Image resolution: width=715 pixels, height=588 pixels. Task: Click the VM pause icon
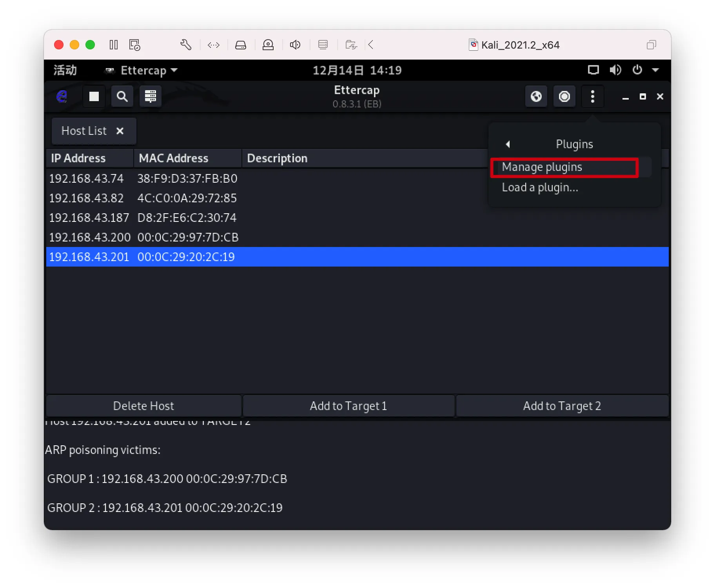tap(114, 45)
